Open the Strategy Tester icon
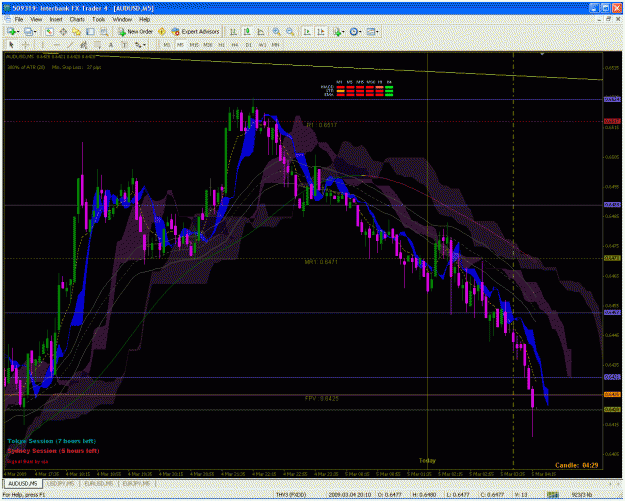Viewport: 625px width, 501px height. pyautogui.click(x=104, y=31)
